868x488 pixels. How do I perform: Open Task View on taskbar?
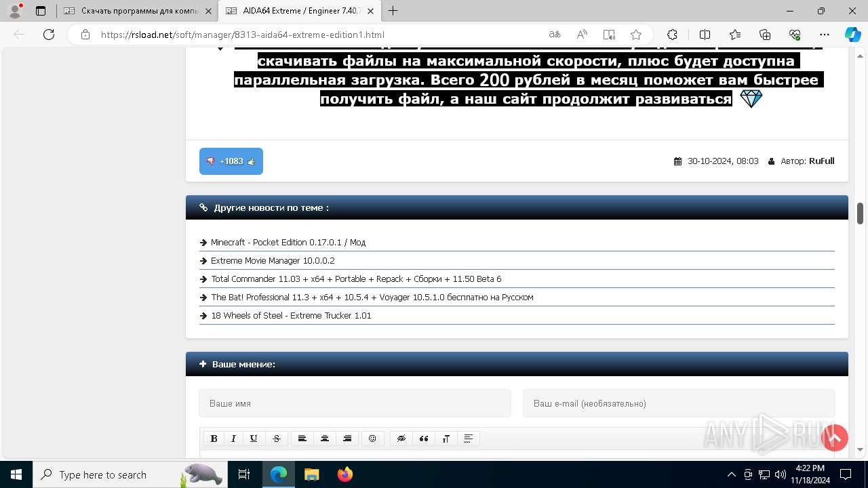[x=244, y=474]
